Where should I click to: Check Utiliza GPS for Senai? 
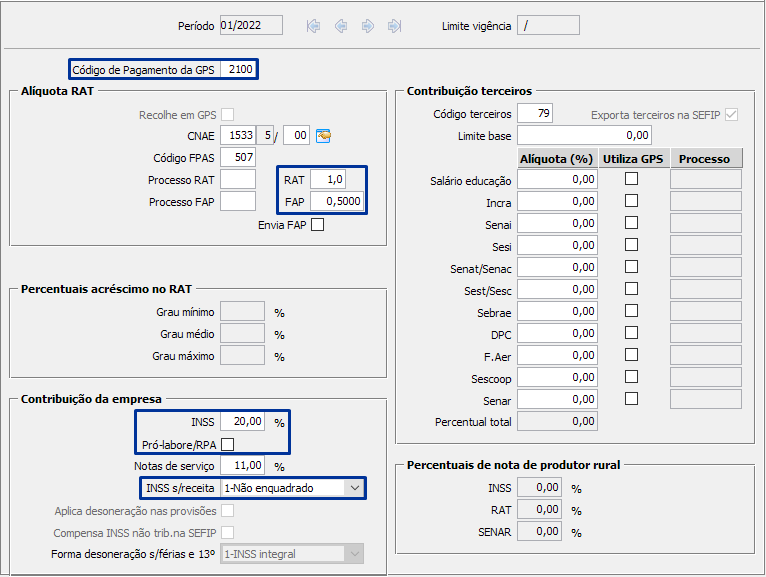pyautogui.click(x=631, y=224)
